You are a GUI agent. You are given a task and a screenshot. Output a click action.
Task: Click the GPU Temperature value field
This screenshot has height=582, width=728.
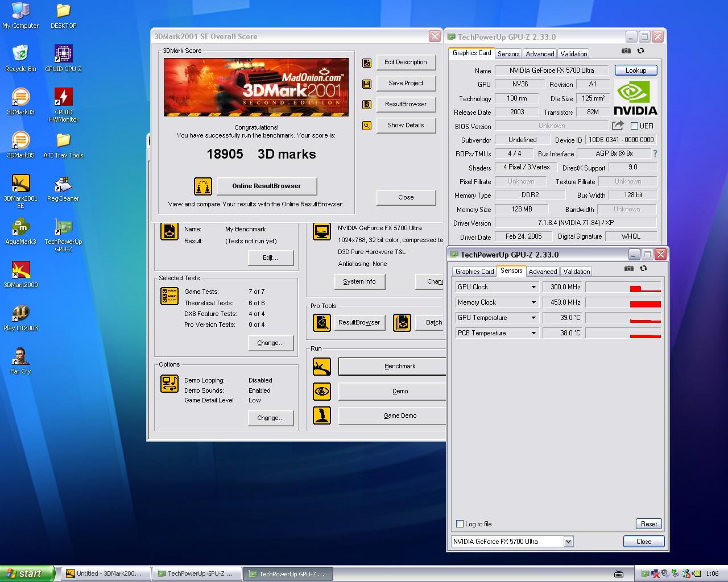562,318
